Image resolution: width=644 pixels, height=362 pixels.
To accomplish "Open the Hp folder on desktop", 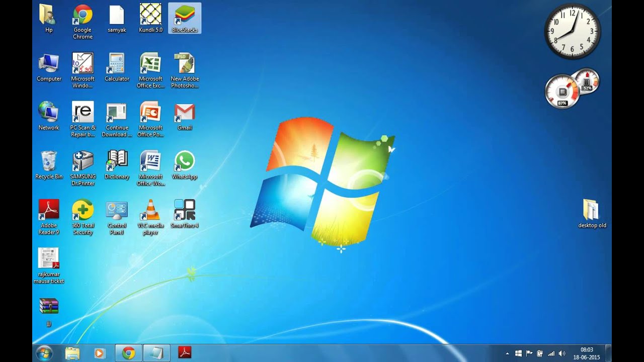I will (49, 18).
